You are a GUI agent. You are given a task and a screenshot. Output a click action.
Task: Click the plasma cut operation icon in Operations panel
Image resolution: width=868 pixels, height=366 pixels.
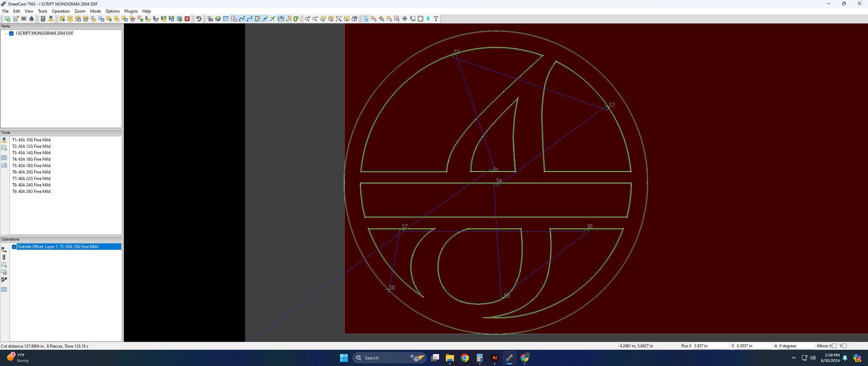click(4, 250)
